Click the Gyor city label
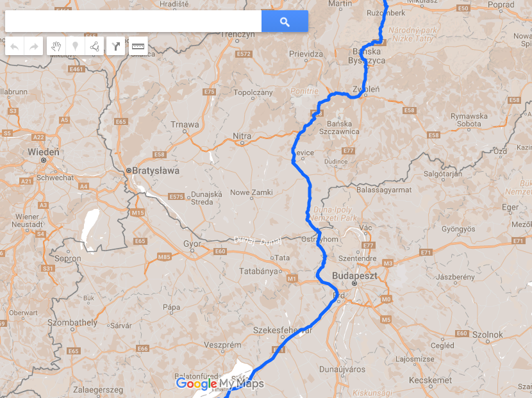The image size is (532, 398). [x=192, y=244]
